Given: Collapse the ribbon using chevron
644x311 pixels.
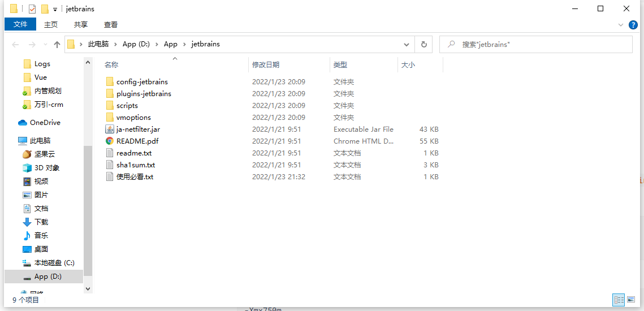Looking at the screenshot, I should click(x=621, y=25).
